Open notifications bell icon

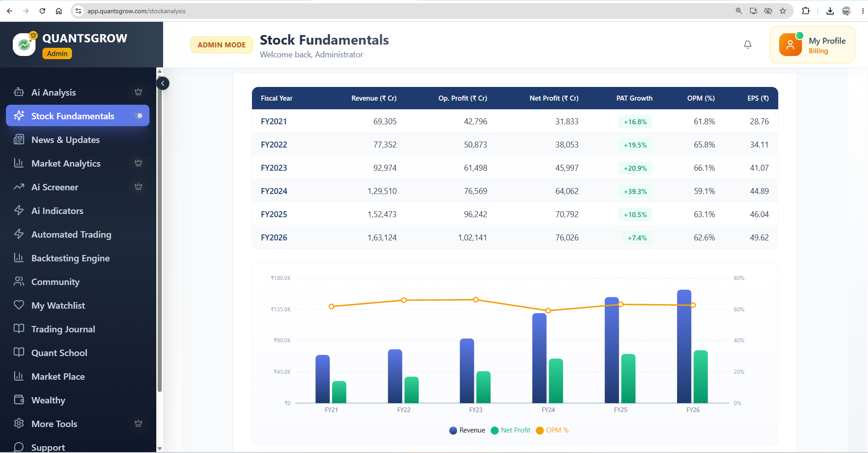click(748, 45)
